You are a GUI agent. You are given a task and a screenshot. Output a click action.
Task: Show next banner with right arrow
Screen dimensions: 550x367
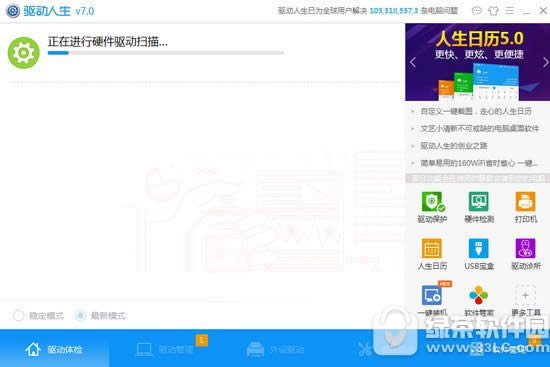pos(545,62)
